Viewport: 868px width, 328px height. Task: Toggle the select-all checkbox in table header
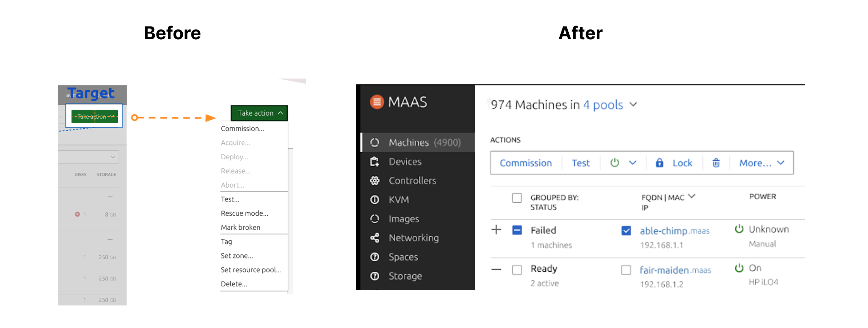tap(517, 198)
